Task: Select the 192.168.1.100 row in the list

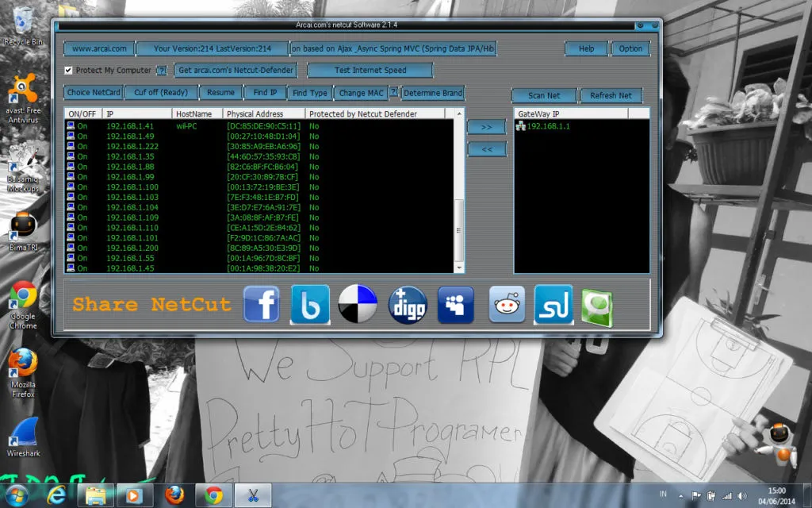Action: coord(259,187)
